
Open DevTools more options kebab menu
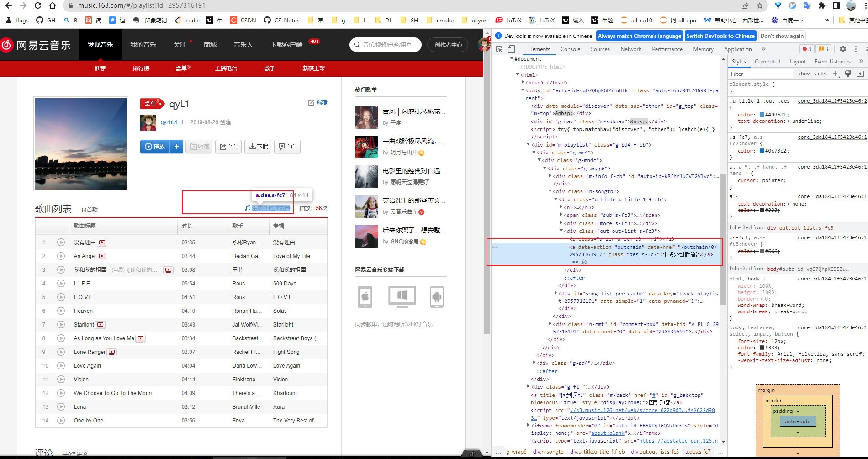coord(855,49)
